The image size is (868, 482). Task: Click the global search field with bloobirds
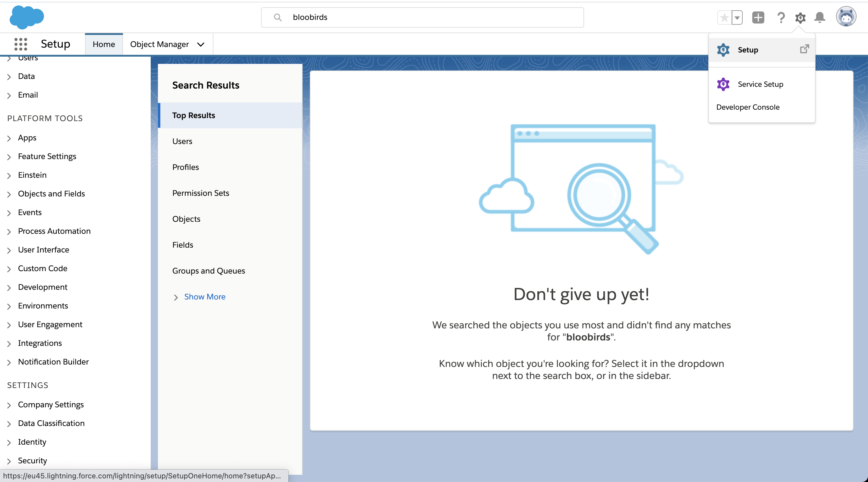pyautogui.click(x=422, y=17)
